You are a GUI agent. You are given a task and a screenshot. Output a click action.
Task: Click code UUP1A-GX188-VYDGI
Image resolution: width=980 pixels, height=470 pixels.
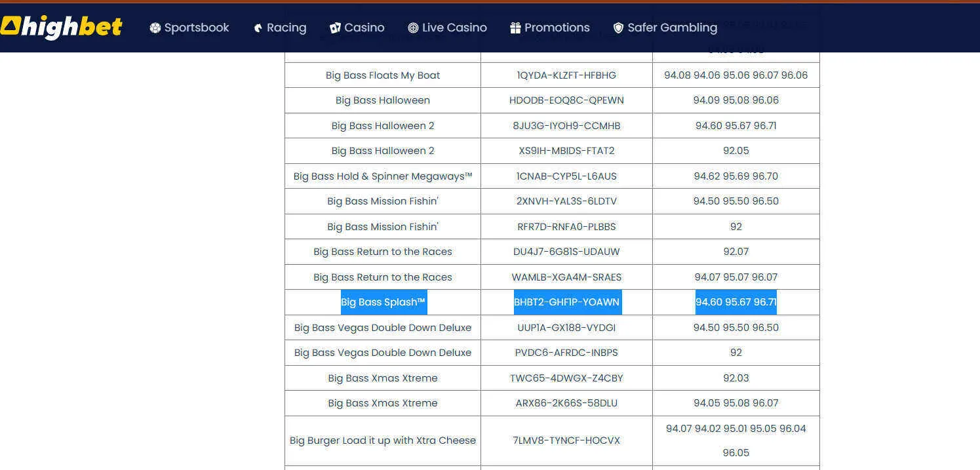(x=566, y=328)
